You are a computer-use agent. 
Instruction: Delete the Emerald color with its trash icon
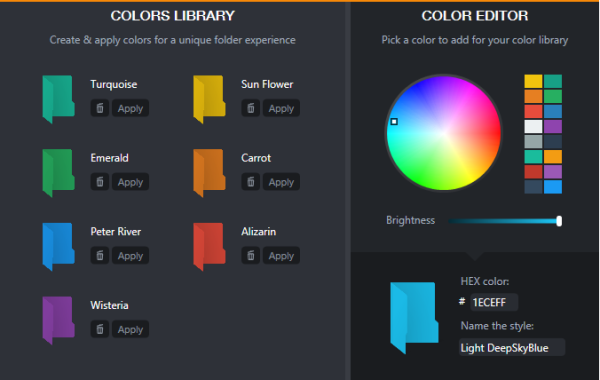99,182
